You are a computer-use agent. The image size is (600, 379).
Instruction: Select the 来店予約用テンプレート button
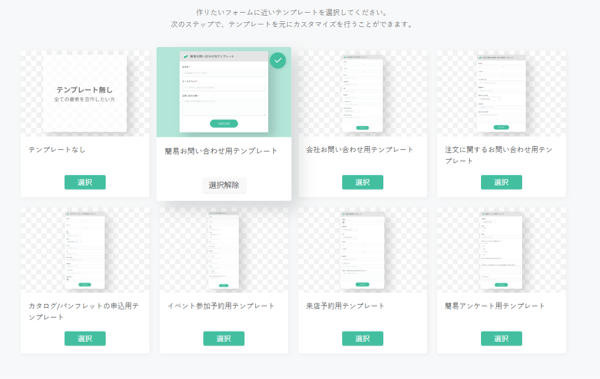[362, 338]
